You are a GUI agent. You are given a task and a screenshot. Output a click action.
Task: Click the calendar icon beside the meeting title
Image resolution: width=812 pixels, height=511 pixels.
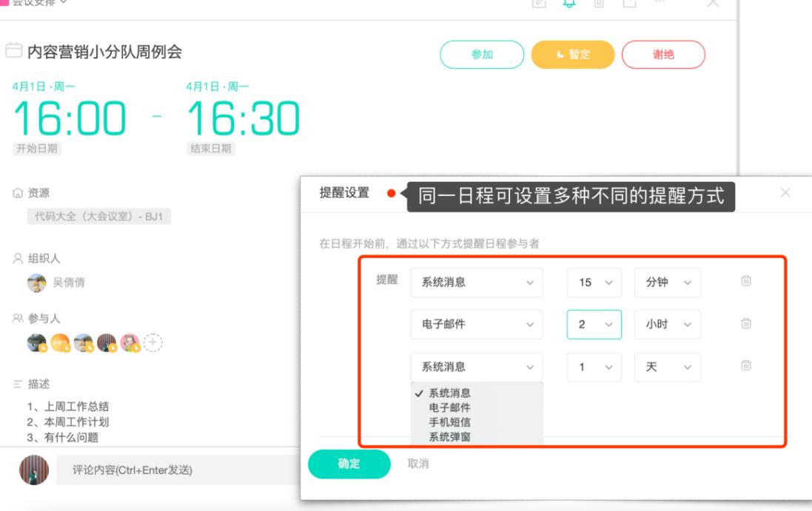point(14,50)
